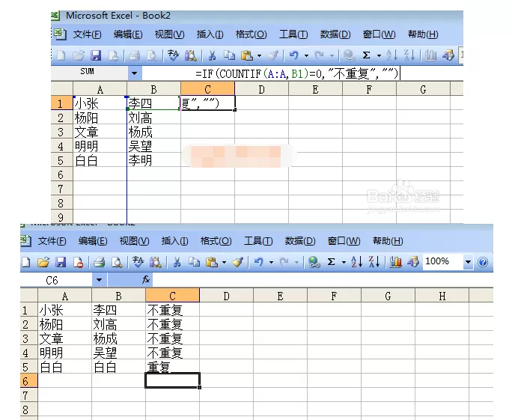Select row 6 header in the lower Excel window
The image size is (512, 420).
point(28,381)
